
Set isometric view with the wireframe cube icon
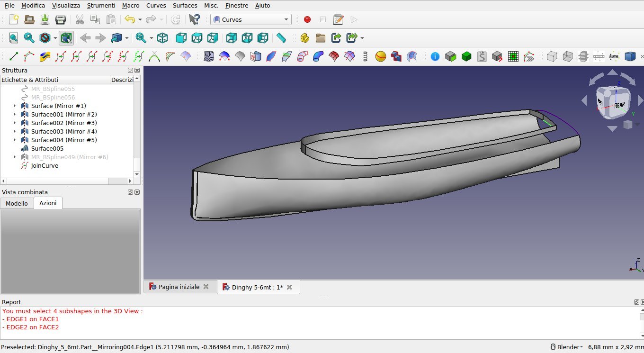click(162, 38)
